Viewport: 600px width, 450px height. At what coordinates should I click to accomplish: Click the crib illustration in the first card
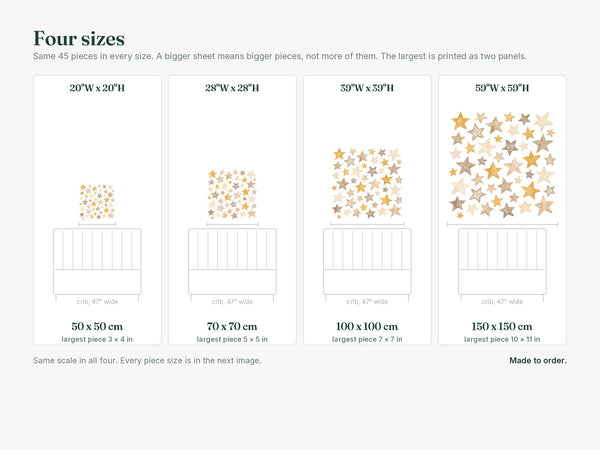pos(97,265)
